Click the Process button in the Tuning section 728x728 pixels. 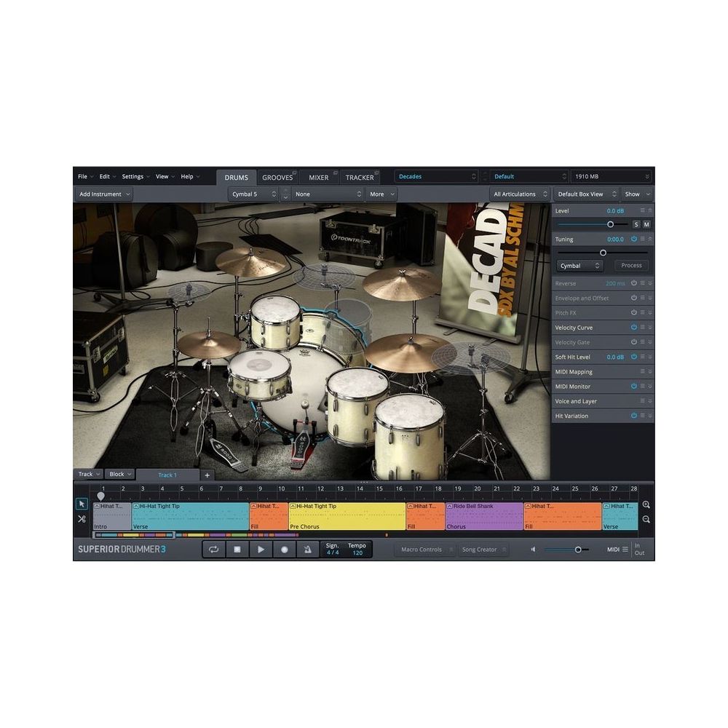coord(630,265)
